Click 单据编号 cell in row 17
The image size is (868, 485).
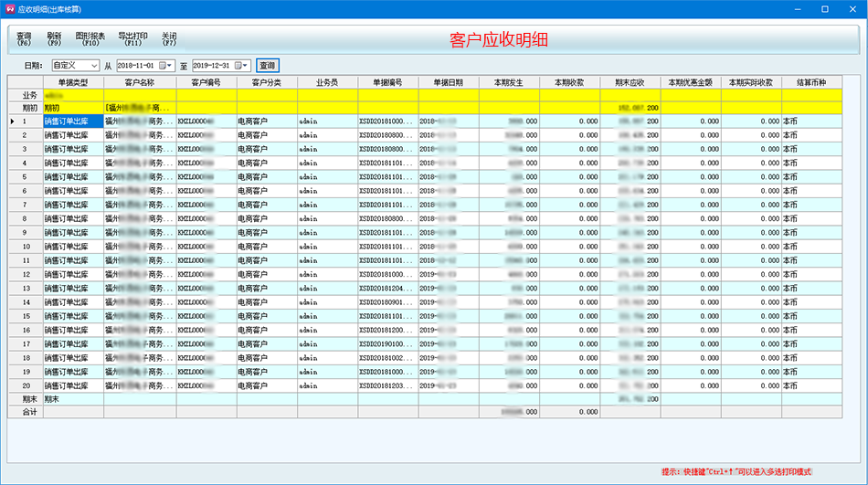pyautogui.click(x=388, y=343)
